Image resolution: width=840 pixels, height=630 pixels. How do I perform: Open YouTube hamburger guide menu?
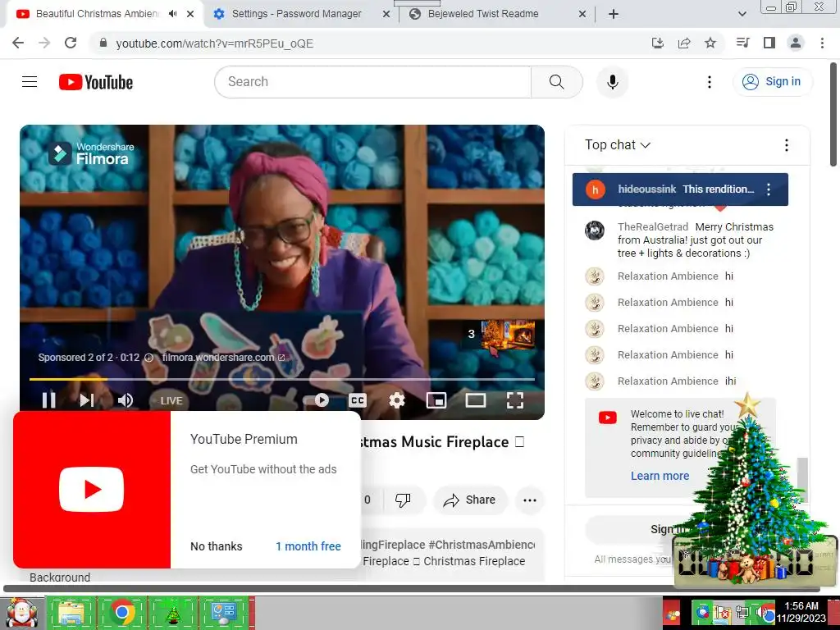click(30, 81)
